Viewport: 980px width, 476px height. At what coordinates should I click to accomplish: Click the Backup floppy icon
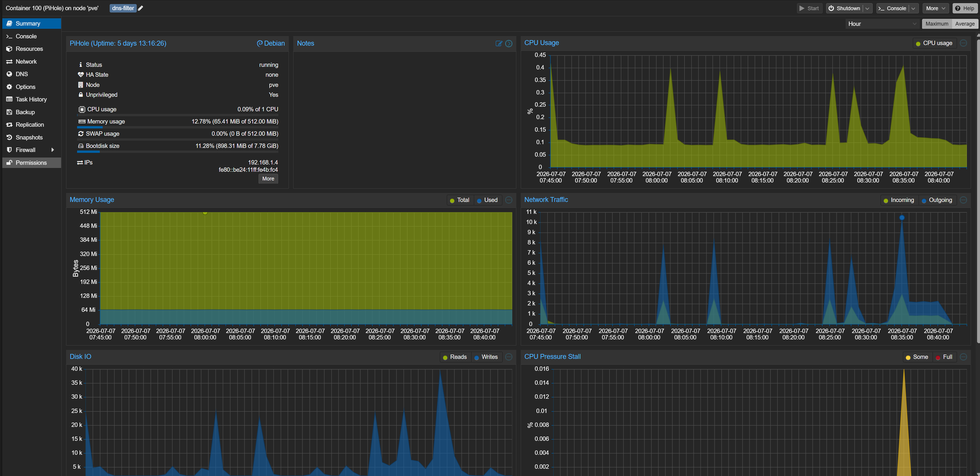click(9, 112)
